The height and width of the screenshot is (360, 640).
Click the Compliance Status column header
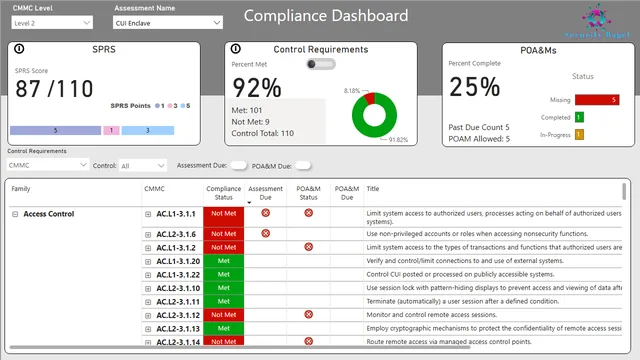pos(224,193)
